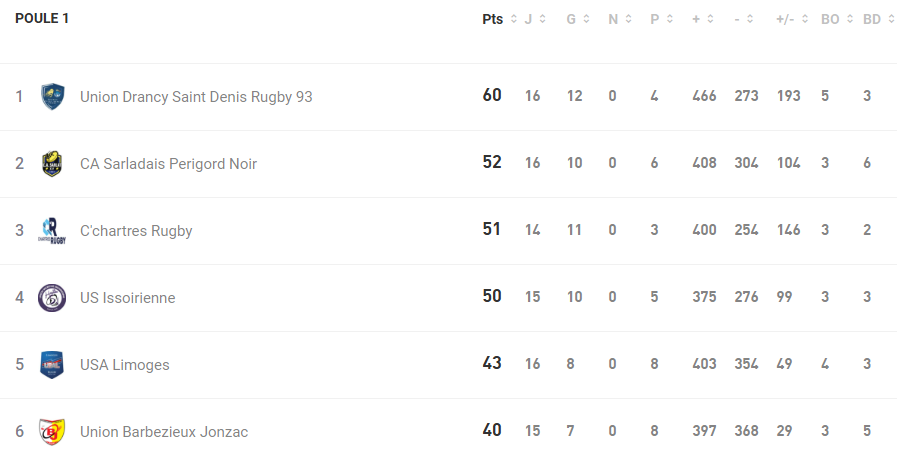Click the Union Drancy Saint Denis club logo
897x461 pixels.
(52, 97)
